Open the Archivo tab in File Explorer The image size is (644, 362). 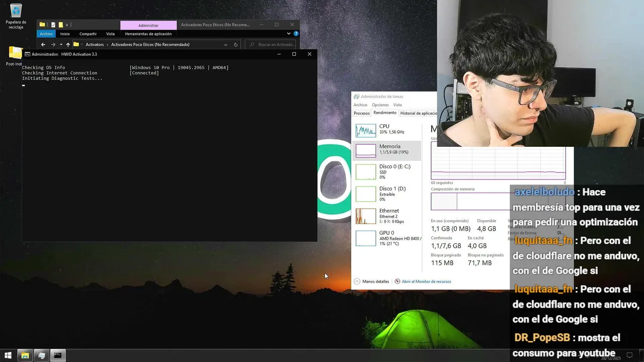(46, 34)
